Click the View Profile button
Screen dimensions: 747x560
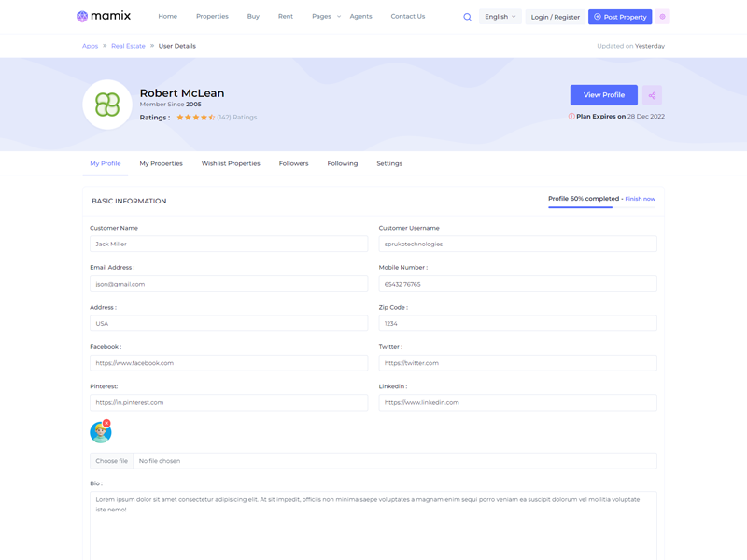pyautogui.click(x=603, y=95)
